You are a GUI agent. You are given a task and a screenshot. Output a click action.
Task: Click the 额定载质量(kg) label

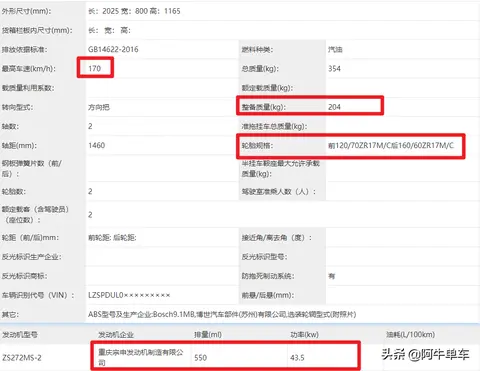point(267,88)
